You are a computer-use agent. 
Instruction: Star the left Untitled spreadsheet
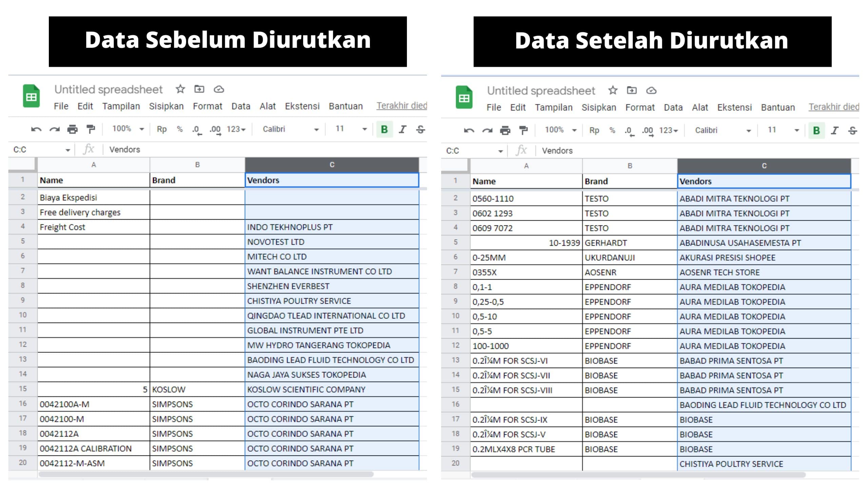coord(180,89)
